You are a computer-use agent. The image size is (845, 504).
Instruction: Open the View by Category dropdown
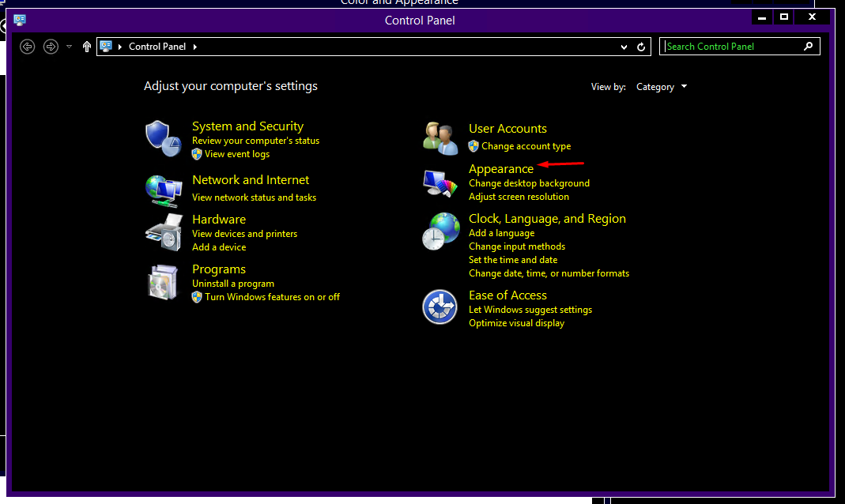click(662, 87)
